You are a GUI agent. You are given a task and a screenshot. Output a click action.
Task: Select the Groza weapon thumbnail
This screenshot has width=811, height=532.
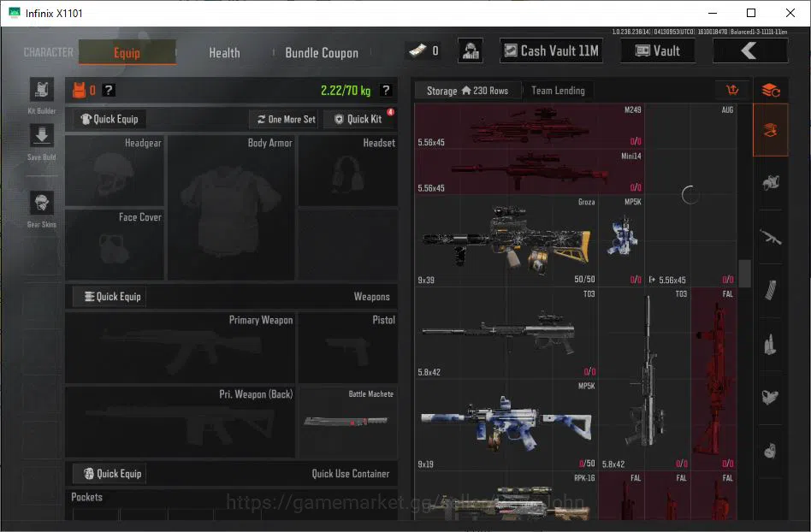coord(506,241)
